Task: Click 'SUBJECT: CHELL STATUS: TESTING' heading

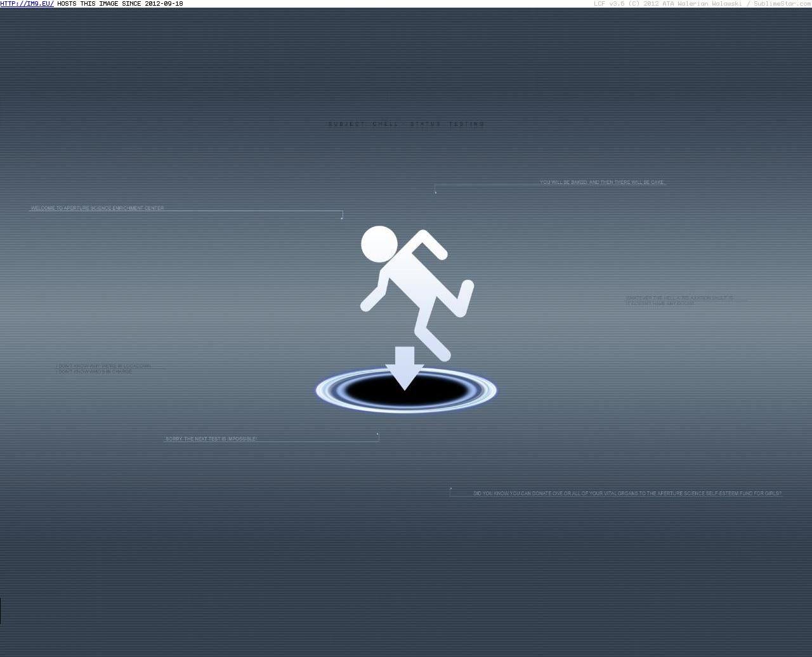Action: 406,124
